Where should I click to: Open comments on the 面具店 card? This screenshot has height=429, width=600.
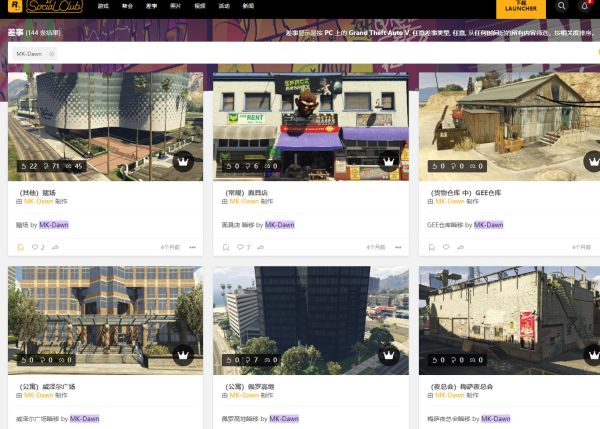click(x=243, y=247)
